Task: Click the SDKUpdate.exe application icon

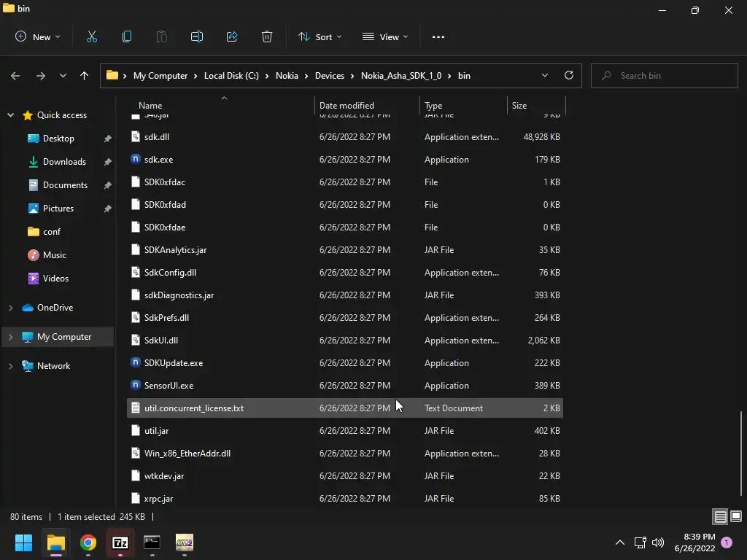Action: 136,362
